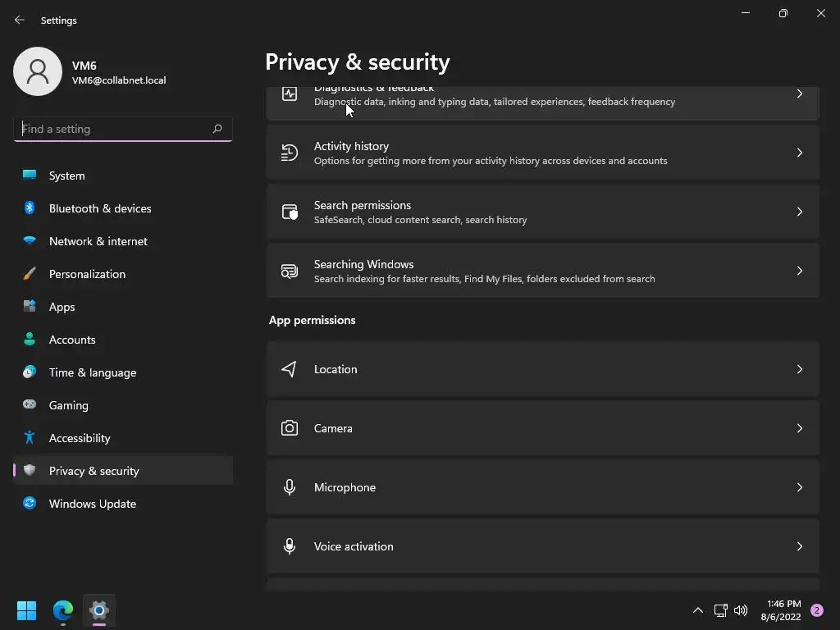Click the Activity history clock icon

tap(289, 153)
